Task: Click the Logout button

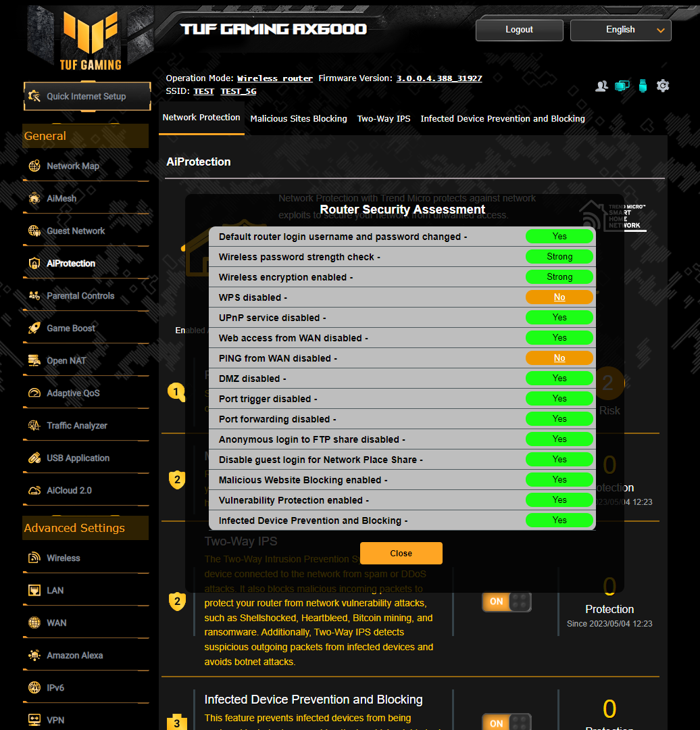Action: (x=520, y=30)
